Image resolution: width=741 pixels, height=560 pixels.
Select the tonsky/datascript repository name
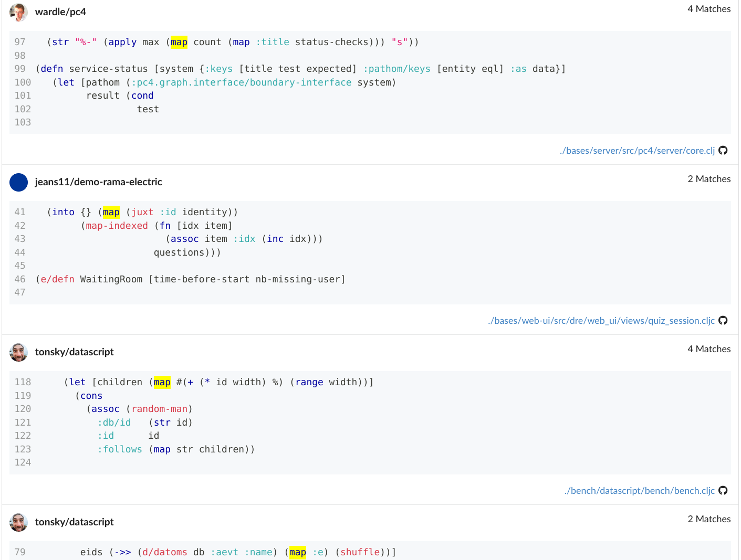(x=74, y=352)
